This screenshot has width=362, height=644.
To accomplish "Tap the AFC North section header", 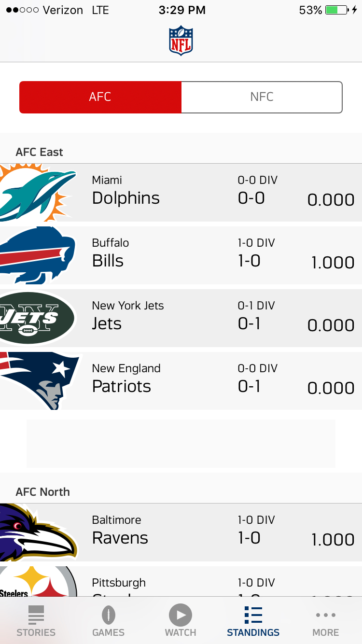I will [x=43, y=492].
